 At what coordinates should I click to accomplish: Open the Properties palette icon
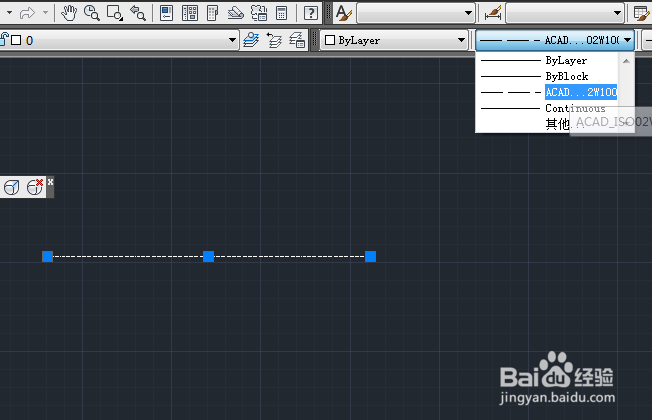tap(167, 13)
